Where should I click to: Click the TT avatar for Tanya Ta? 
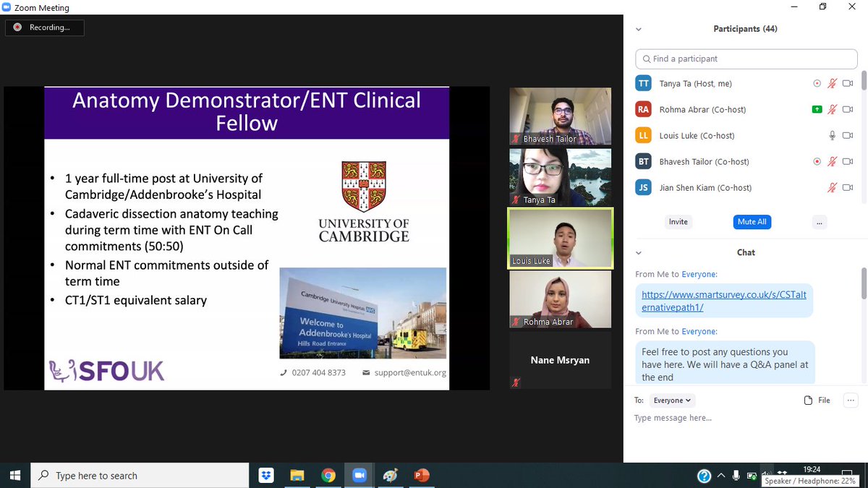point(643,84)
